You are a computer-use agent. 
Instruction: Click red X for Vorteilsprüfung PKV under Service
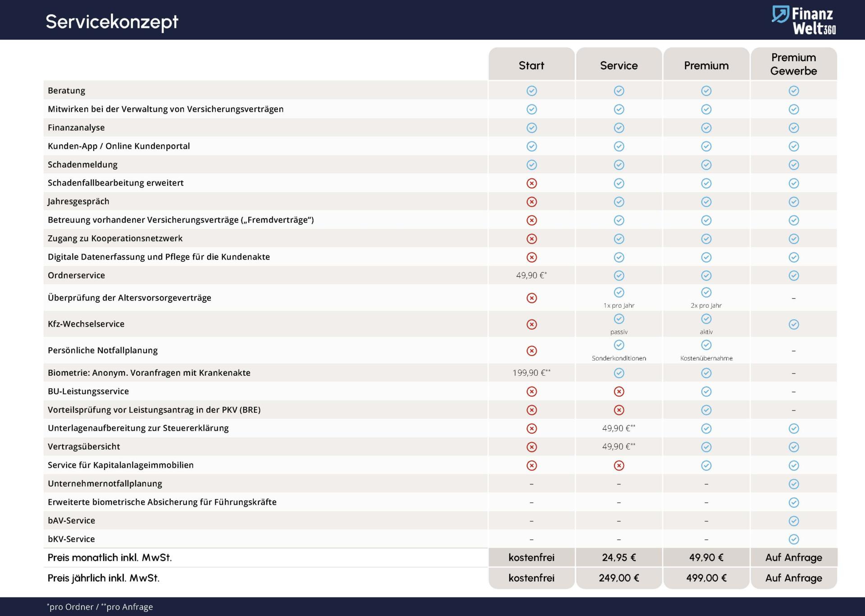(619, 410)
